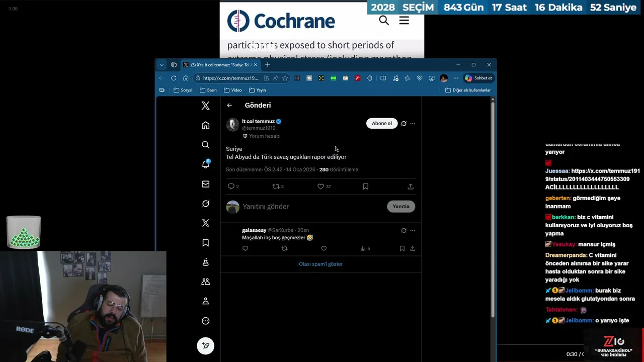Open Yayın bookmarks folder
The image size is (644, 362).
click(x=257, y=90)
